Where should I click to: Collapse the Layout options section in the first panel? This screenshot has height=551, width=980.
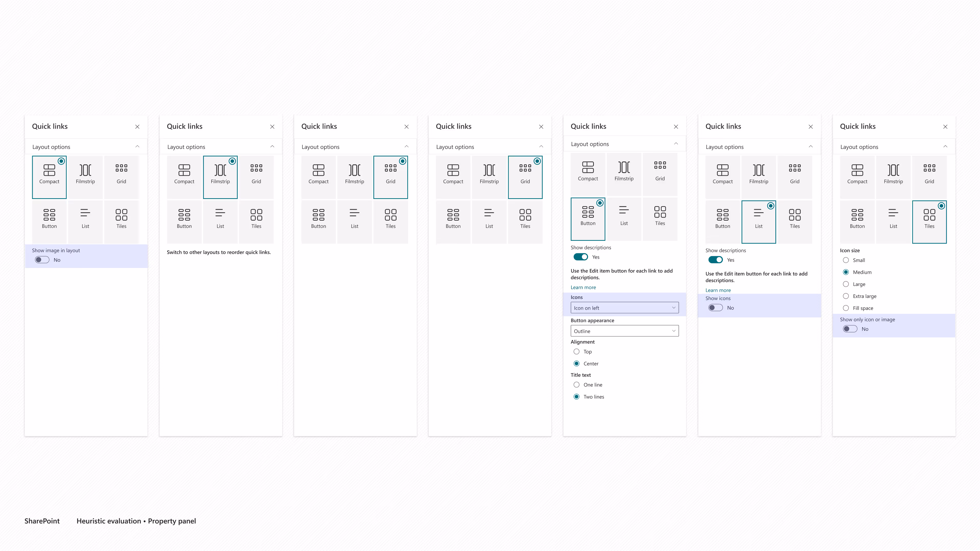click(x=137, y=146)
